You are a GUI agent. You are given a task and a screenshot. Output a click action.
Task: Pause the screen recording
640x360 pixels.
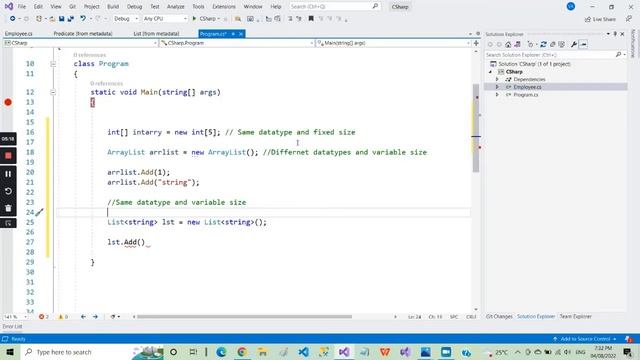pyautogui.click(x=8, y=174)
